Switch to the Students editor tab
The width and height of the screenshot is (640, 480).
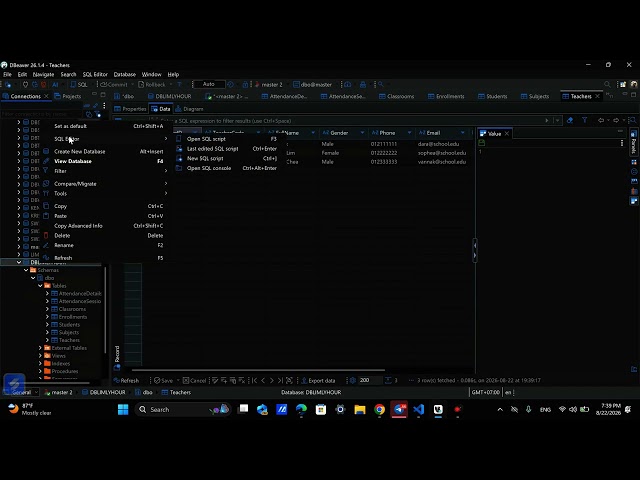click(493, 96)
